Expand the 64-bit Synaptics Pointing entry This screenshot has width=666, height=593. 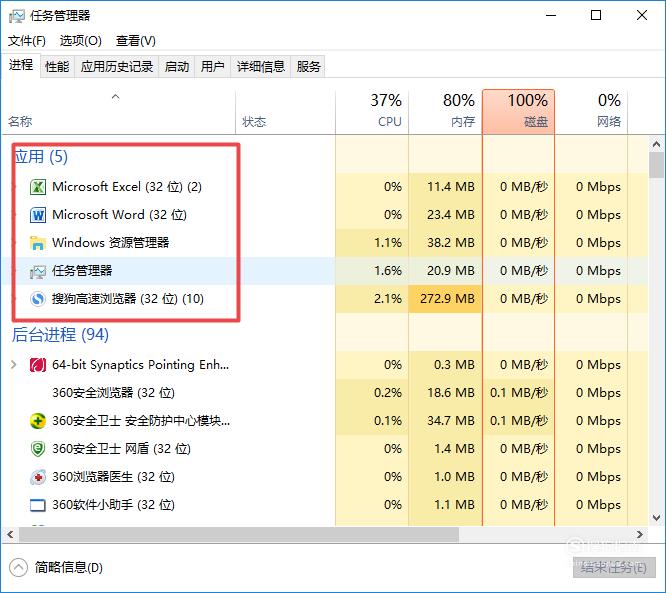14,364
